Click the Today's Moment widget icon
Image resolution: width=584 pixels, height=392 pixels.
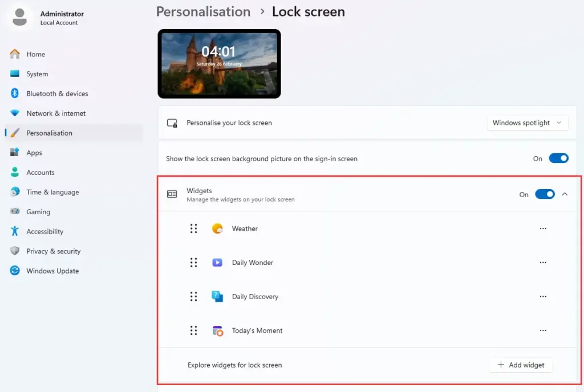(217, 330)
